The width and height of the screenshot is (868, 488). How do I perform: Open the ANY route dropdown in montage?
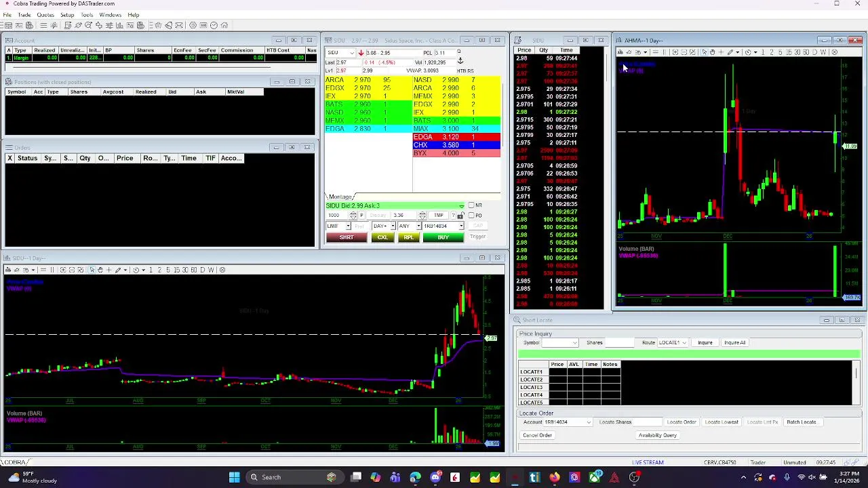[x=418, y=226]
